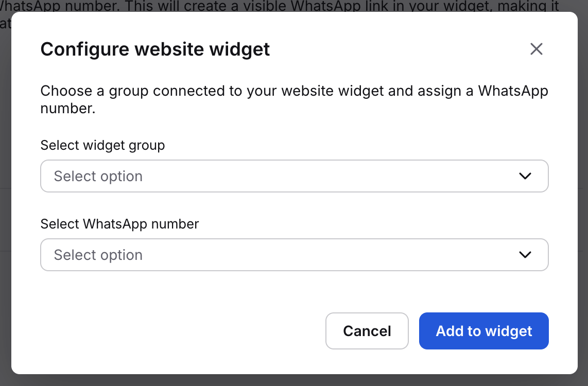
Task: Click the "Add to widget" text on blue button
Action: point(484,331)
